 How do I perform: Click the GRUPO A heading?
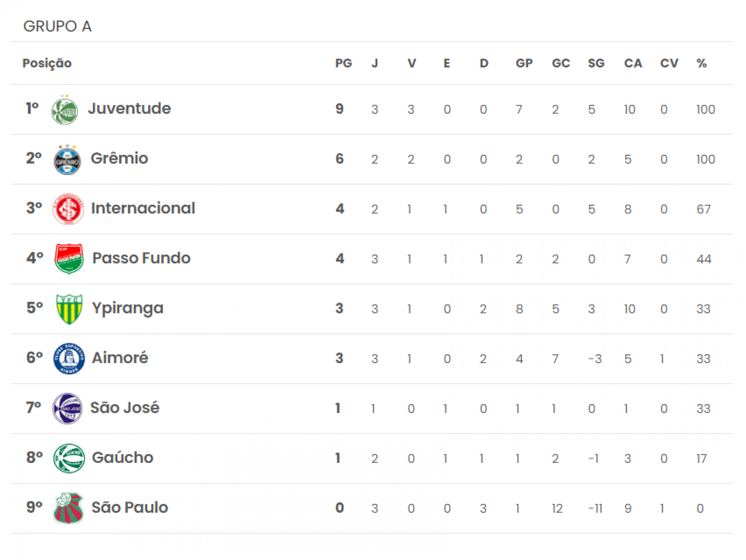click(x=58, y=26)
